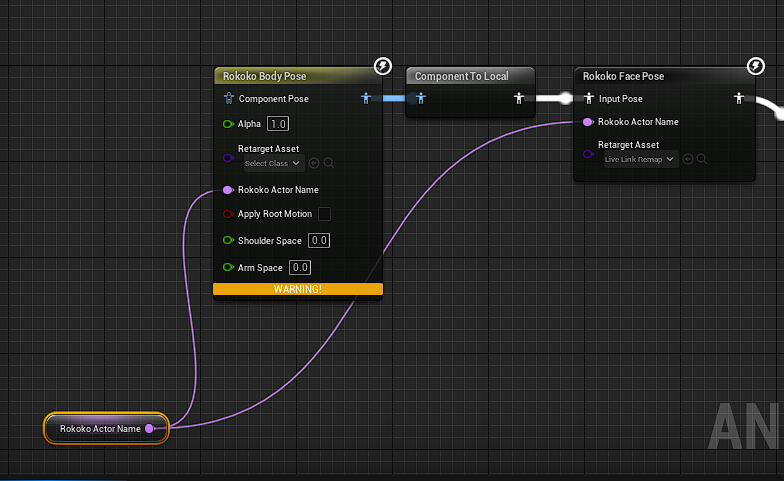The width and height of the screenshot is (784, 481).
Task: Click the Retarget Asset pin on Face Pose
Action: (x=588, y=154)
